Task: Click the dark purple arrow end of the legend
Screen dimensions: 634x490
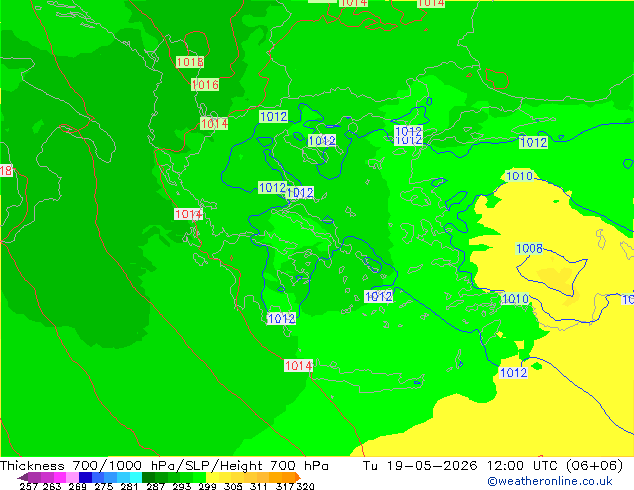Action: pyautogui.click(x=23, y=477)
